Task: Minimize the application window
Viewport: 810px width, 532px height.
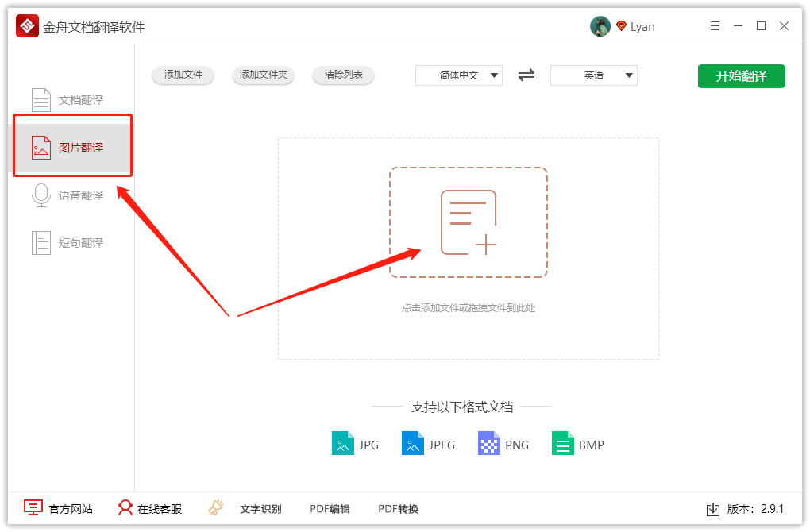Action: tap(739, 26)
